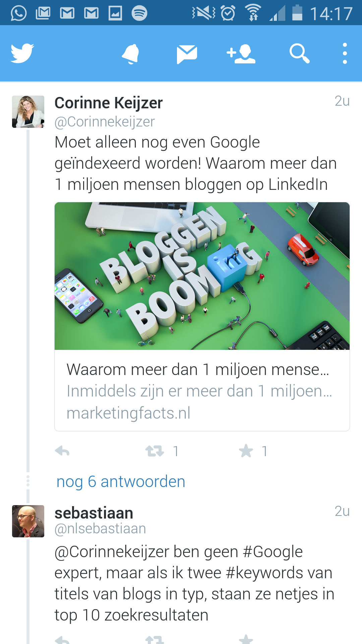
Task: Open notifications bell icon
Action: pyautogui.click(x=130, y=54)
